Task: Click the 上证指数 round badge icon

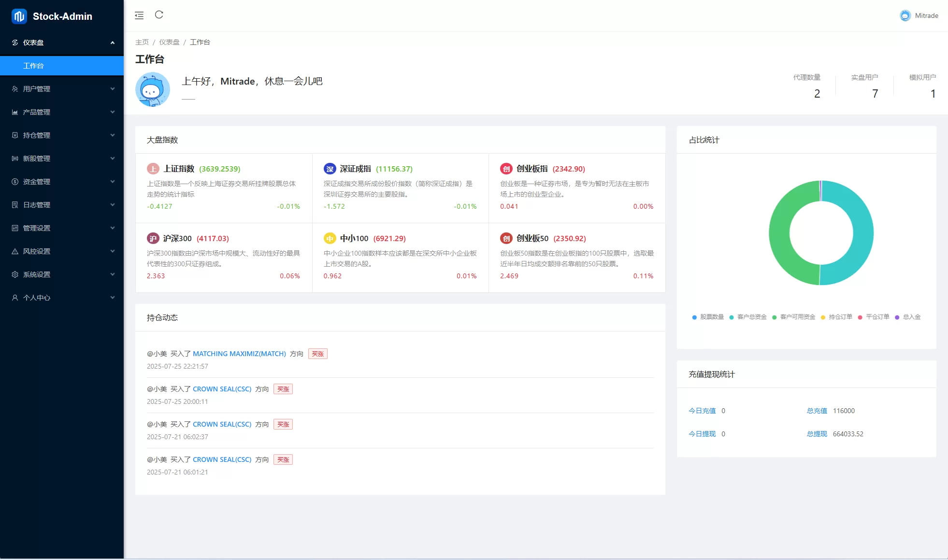Action: tap(153, 169)
